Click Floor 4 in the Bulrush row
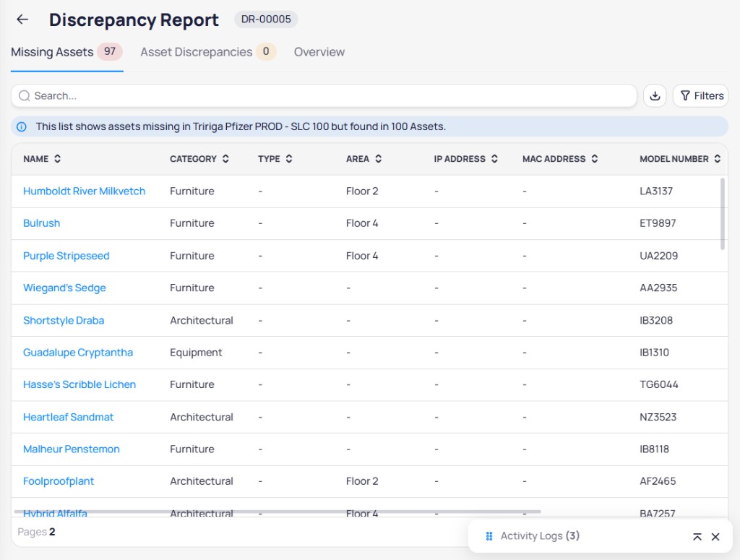 (x=362, y=223)
